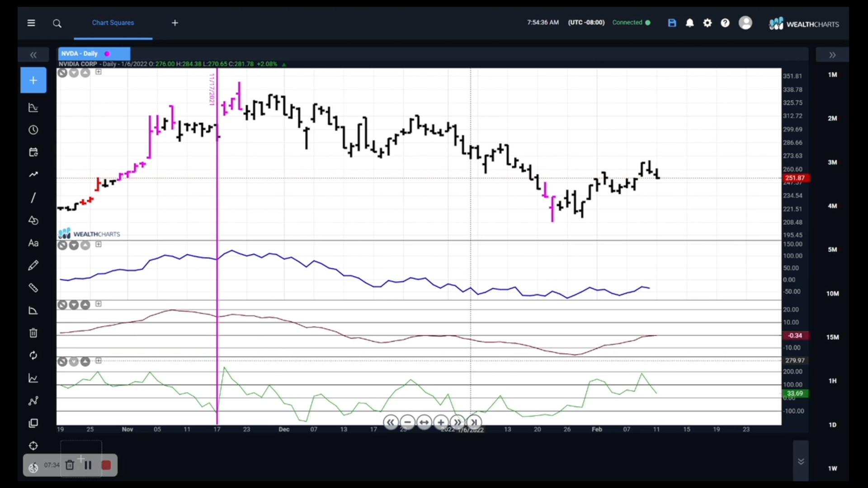Zoom out the chart with minus

(407, 423)
